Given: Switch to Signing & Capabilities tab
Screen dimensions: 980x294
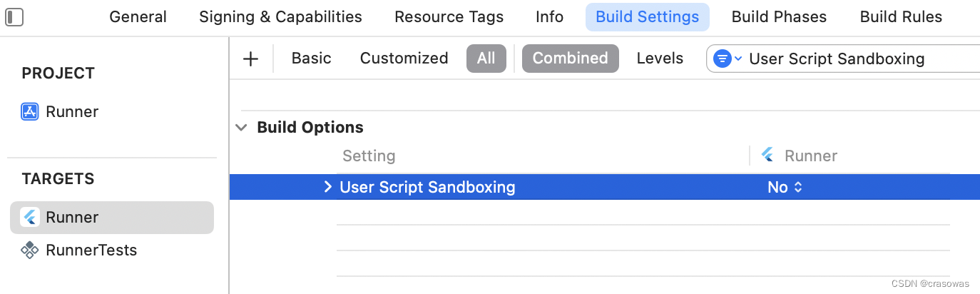Looking at the screenshot, I should [x=280, y=16].
